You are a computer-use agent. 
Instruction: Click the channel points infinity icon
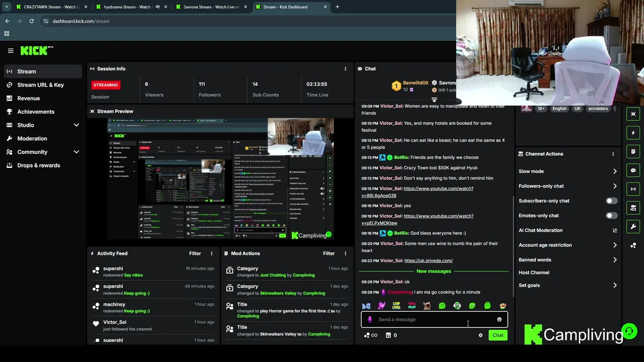371,335
